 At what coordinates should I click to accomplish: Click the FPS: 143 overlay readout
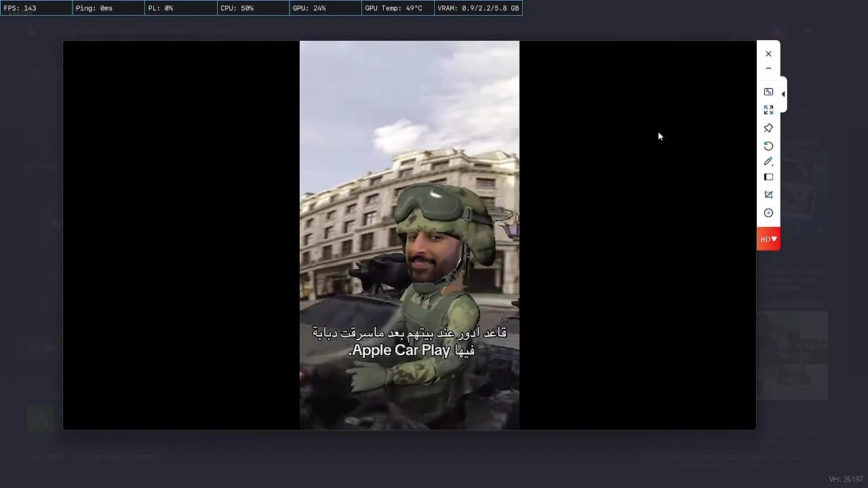coord(36,8)
